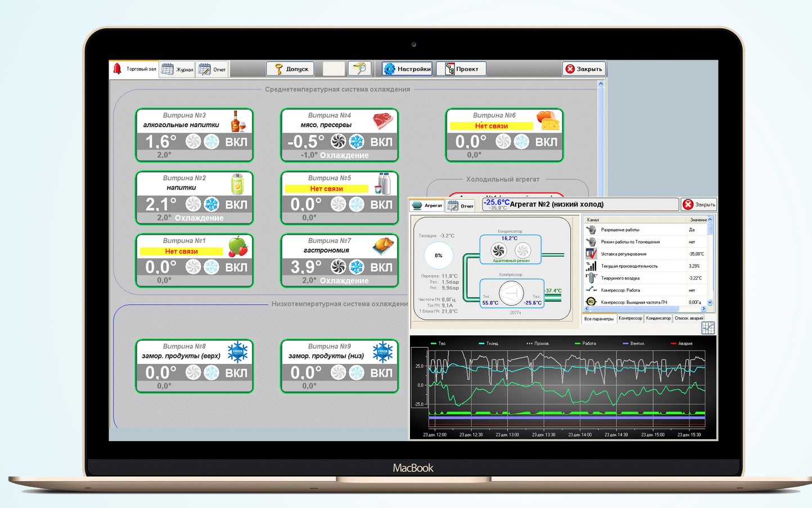Select the Тнаружного воздуха row
This screenshot has height=508, width=812.
pyautogui.click(x=645, y=278)
